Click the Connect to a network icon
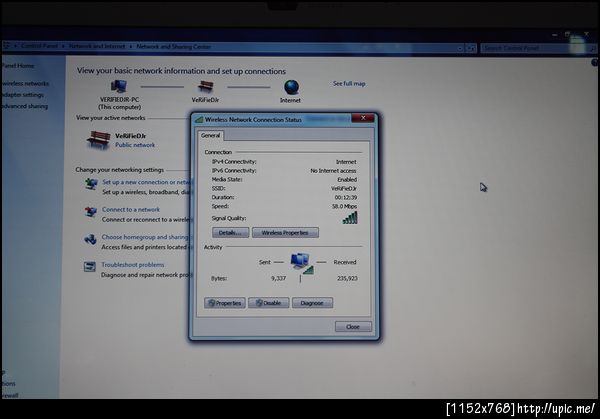600x419 pixels. pyautogui.click(x=91, y=212)
